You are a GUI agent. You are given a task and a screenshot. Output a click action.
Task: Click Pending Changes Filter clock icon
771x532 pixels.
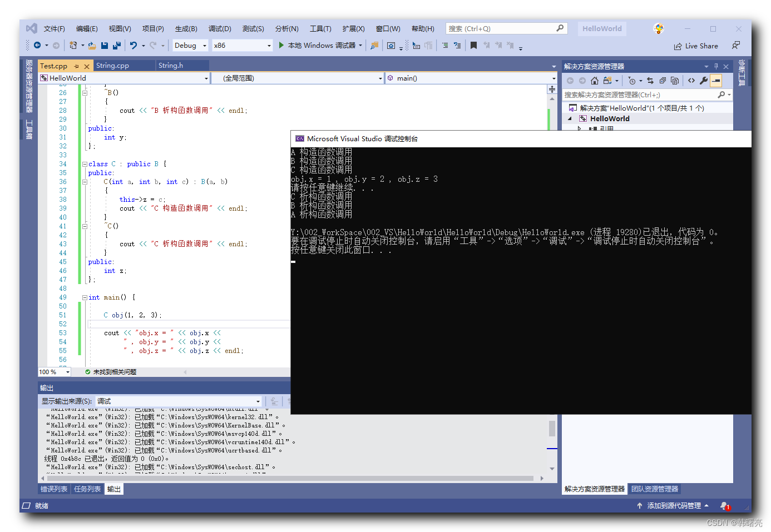point(631,81)
